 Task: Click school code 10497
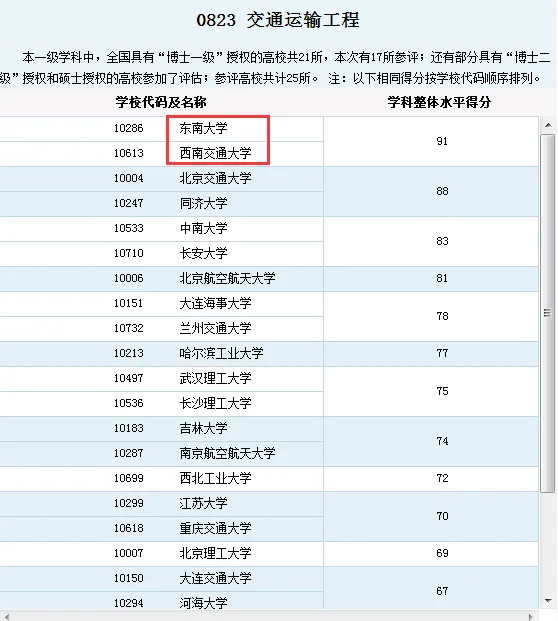[x=129, y=378]
